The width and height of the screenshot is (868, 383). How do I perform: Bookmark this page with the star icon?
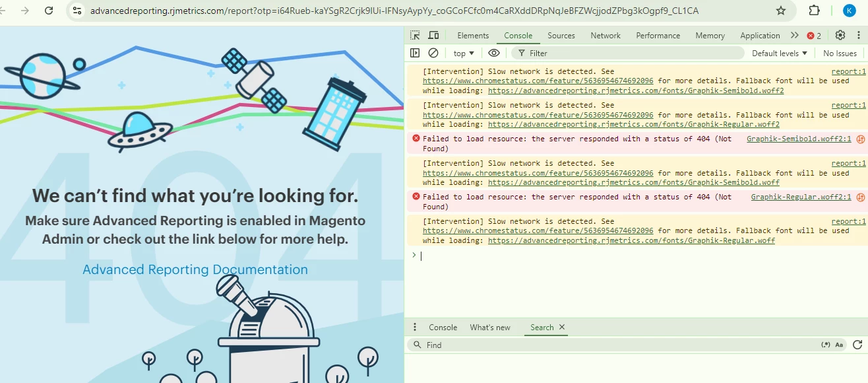[x=781, y=11]
